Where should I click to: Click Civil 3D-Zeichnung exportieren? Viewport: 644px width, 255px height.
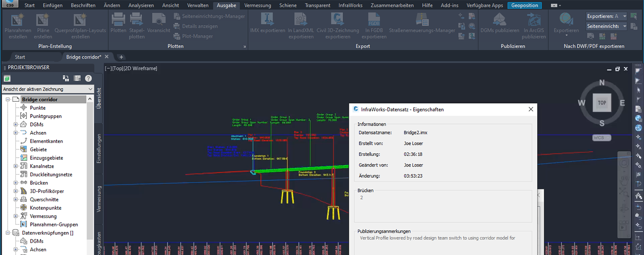337,26
